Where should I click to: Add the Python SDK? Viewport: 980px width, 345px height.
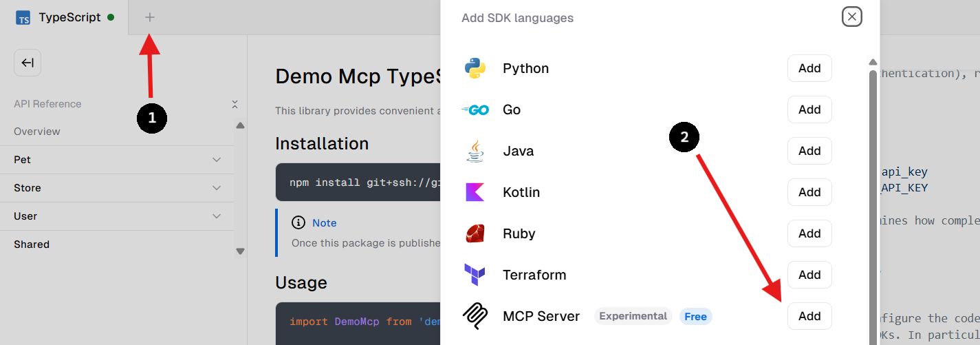point(809,68)
